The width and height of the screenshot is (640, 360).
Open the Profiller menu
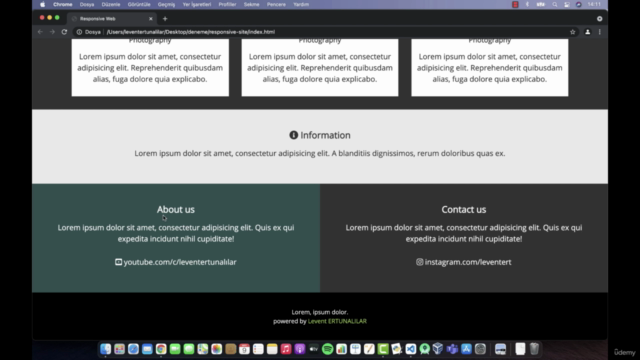tap(227, 4)
